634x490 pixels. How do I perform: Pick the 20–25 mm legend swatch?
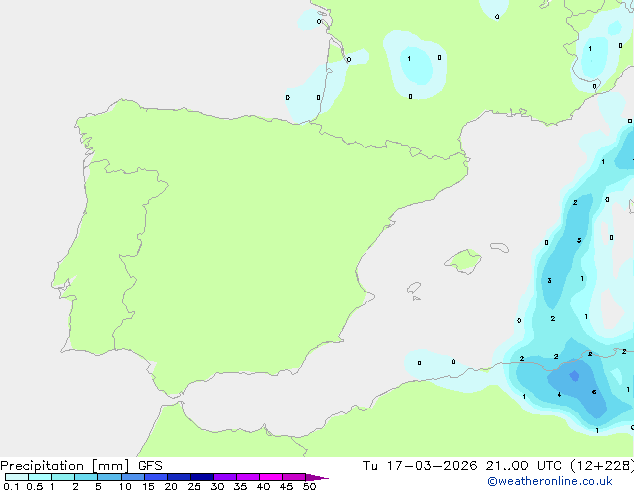[179, 477]
